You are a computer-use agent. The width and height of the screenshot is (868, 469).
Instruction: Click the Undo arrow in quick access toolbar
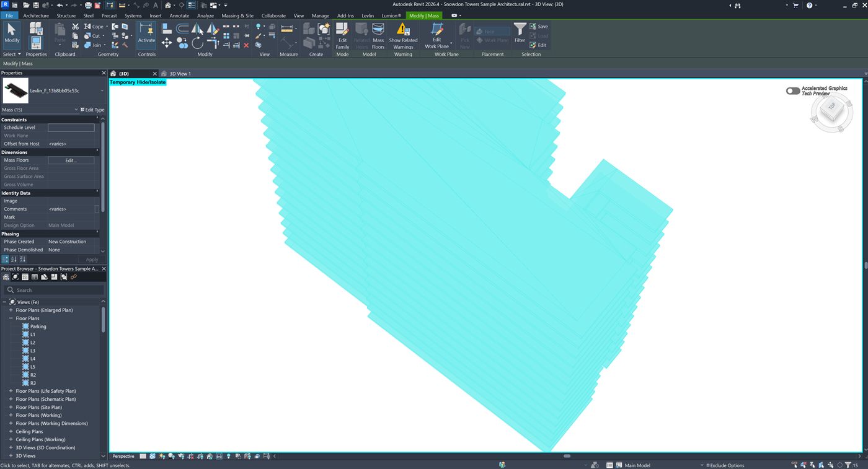pyautogui.click(x=60, y=6)
